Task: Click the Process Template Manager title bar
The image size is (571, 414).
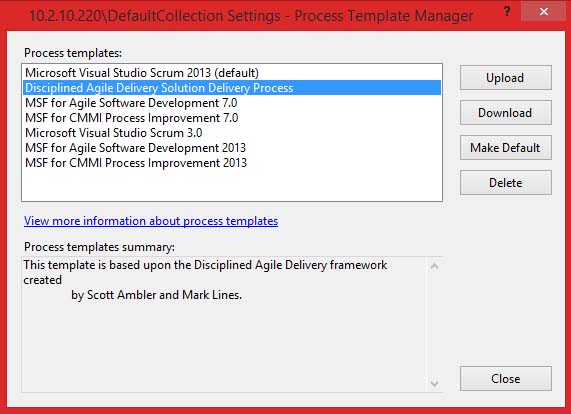Action: pyautogui.click(x=251, y=15)
